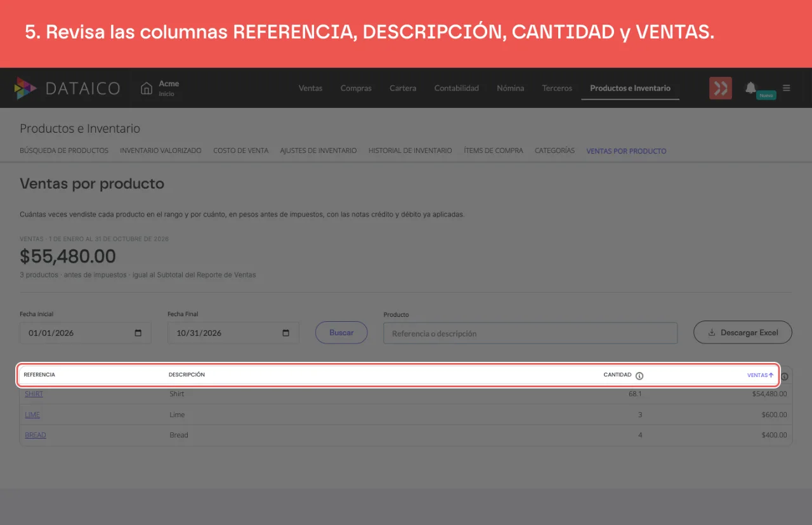
Task: Open the Compras menu
Action: 356,88
